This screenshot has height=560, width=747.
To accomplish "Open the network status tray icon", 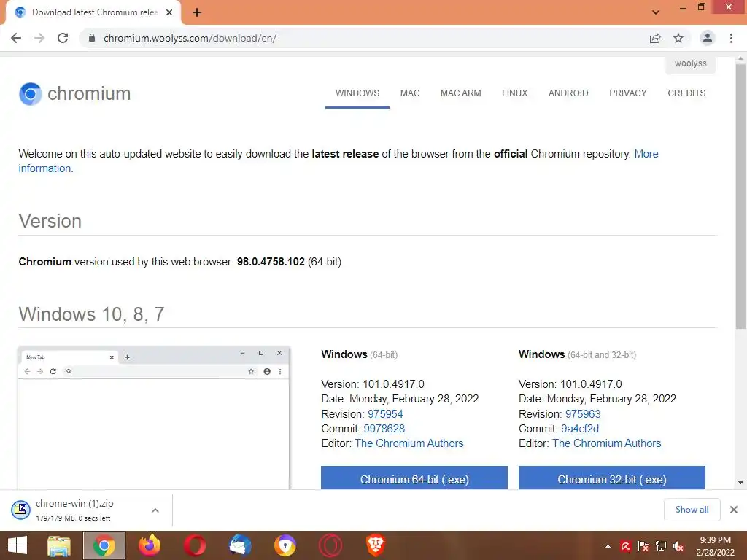I will click(661, 546).
